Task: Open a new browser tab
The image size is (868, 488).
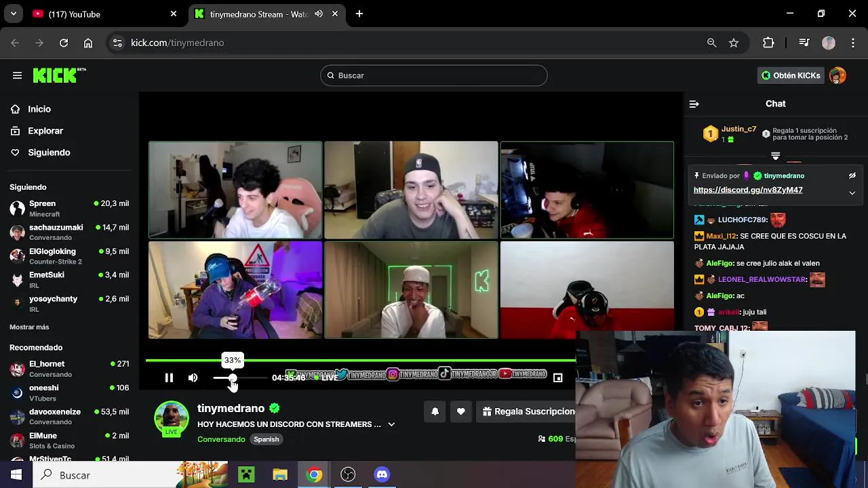Action: [359, 14]
